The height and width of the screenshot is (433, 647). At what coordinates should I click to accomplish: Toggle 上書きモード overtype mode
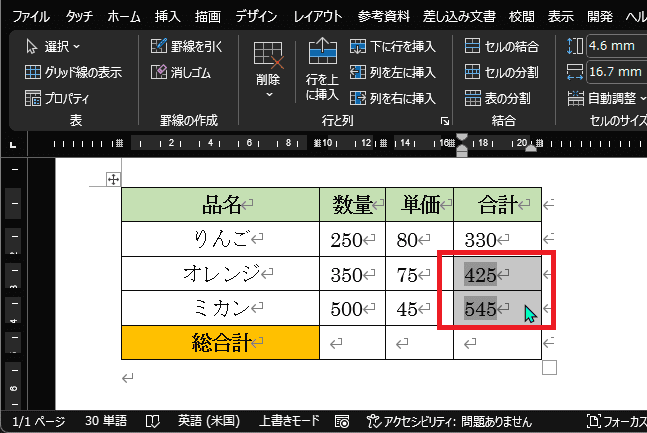[x=289, y=421]
